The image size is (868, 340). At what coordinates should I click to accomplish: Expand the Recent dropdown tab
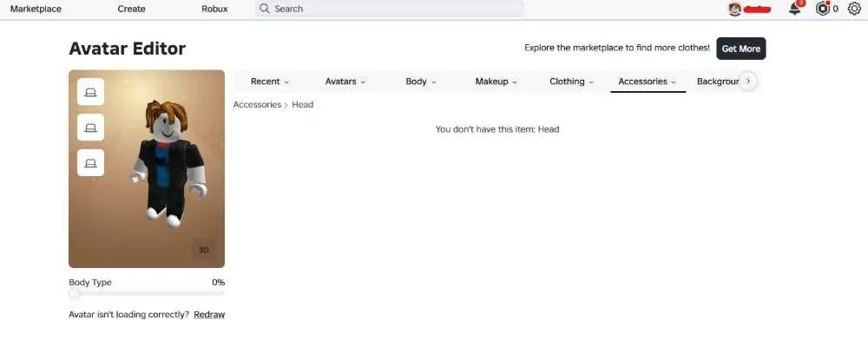pos(270,82)
